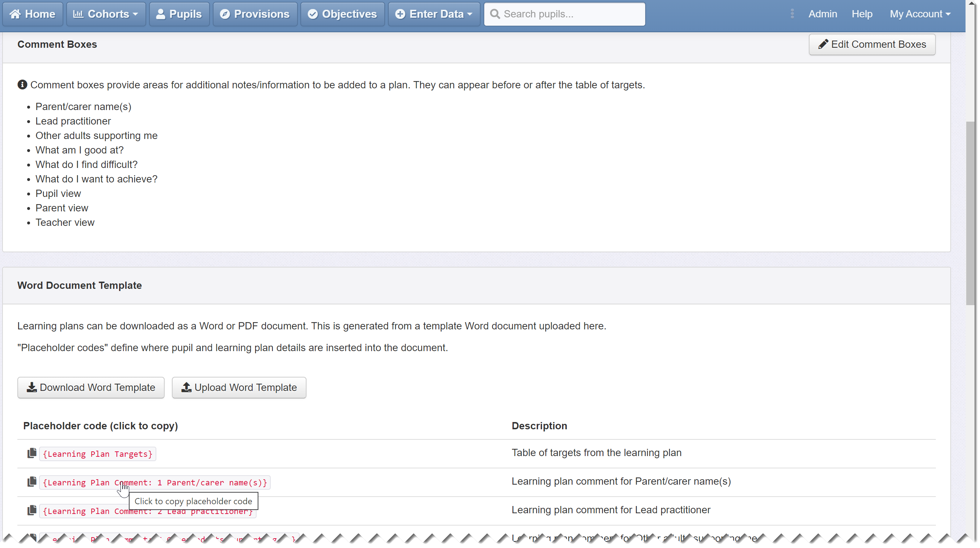Click the vertical dots icon beside Admin

click(x=792, y=14)
